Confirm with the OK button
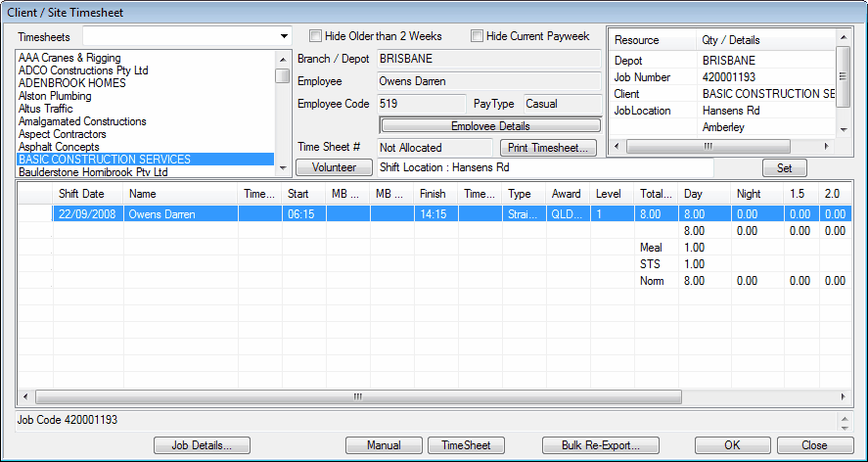 coord(732,445)
